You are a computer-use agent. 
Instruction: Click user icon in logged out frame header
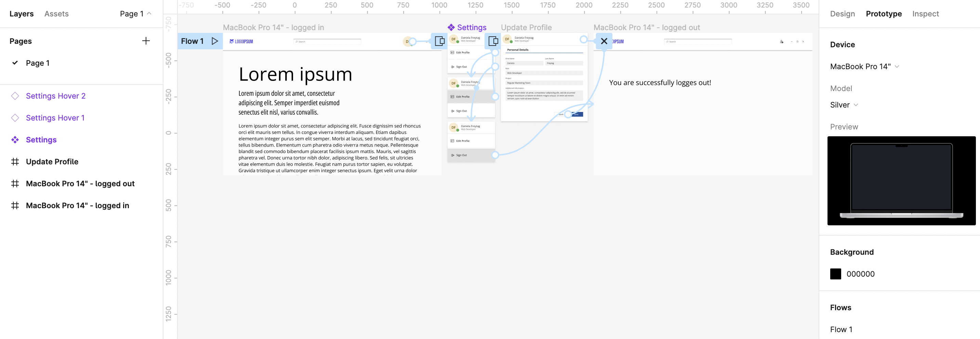(782, 41)
